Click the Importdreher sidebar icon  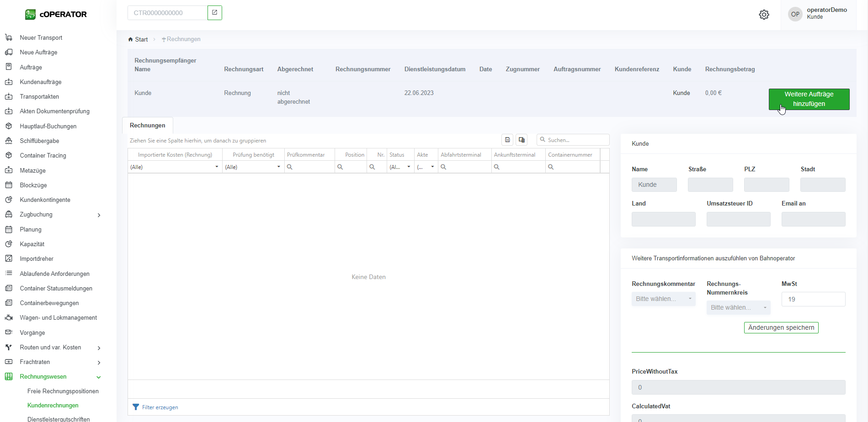tap(9, 258)
